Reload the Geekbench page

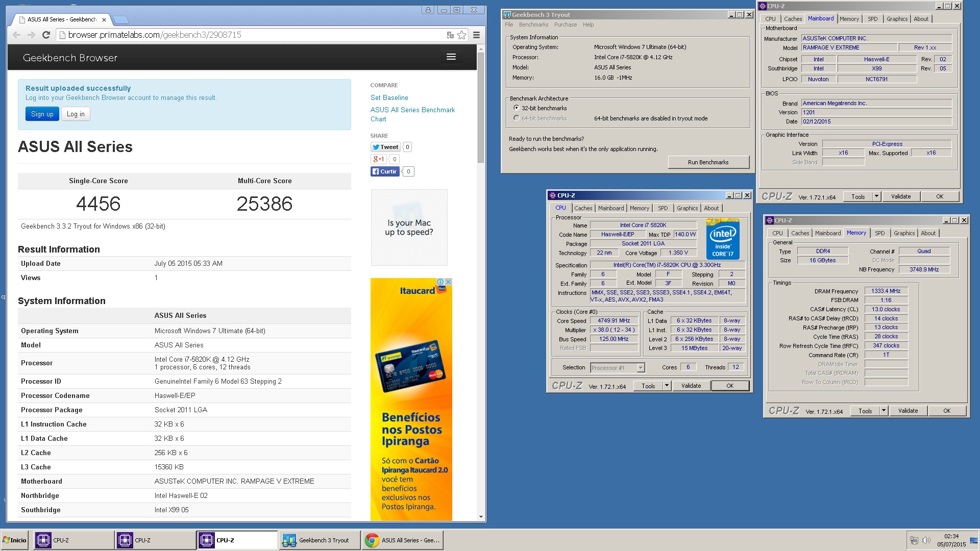46,35
